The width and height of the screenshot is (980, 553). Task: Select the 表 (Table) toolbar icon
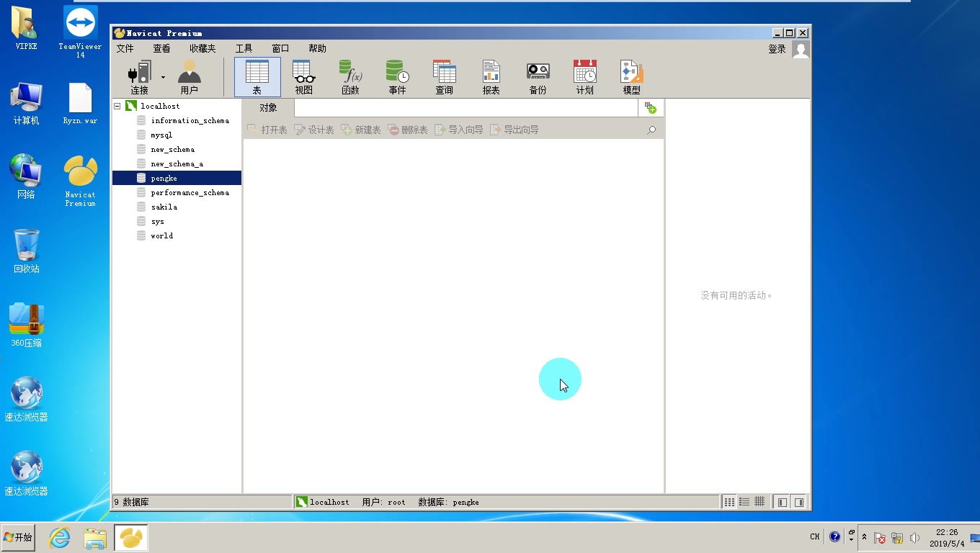point(257,78)
